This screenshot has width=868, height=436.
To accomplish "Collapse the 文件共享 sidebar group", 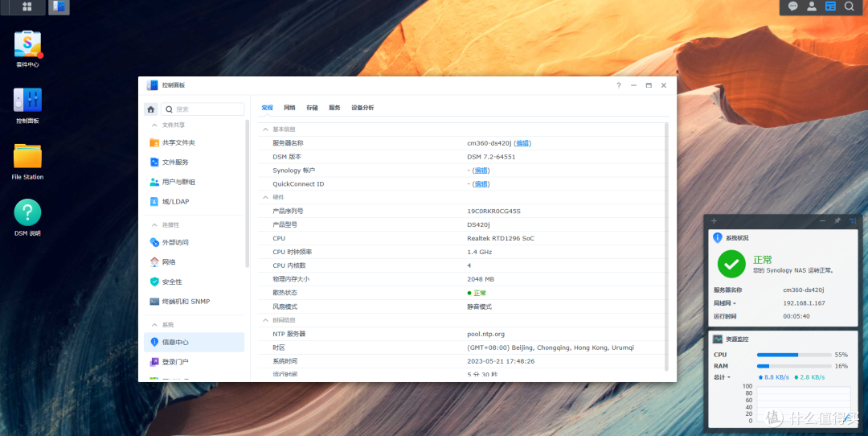I will pyautogui.click(x=154, y=125).
